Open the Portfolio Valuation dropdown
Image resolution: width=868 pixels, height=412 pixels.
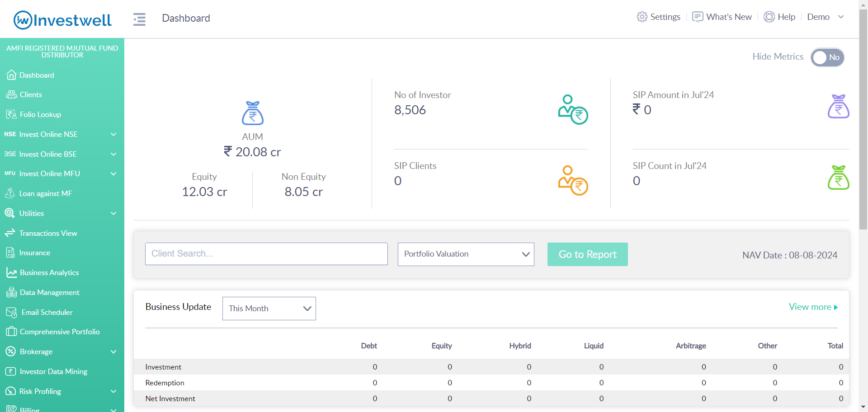point(466,254)
